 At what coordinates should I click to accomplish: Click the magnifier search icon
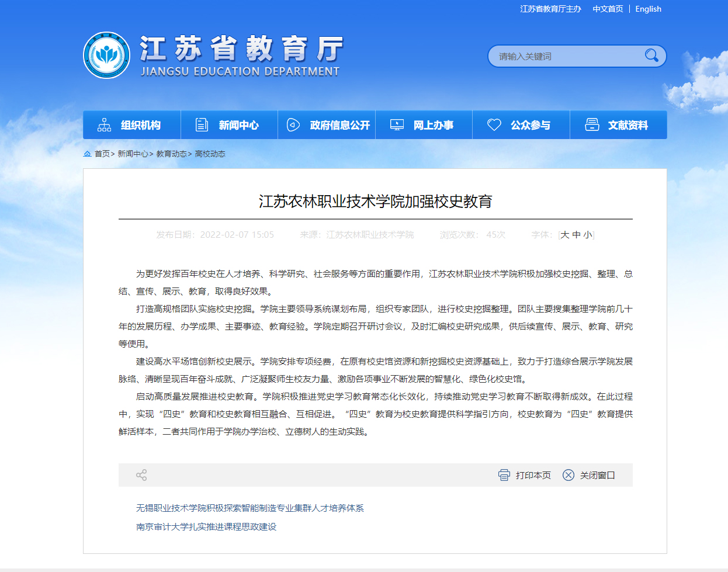coord(651,56)
